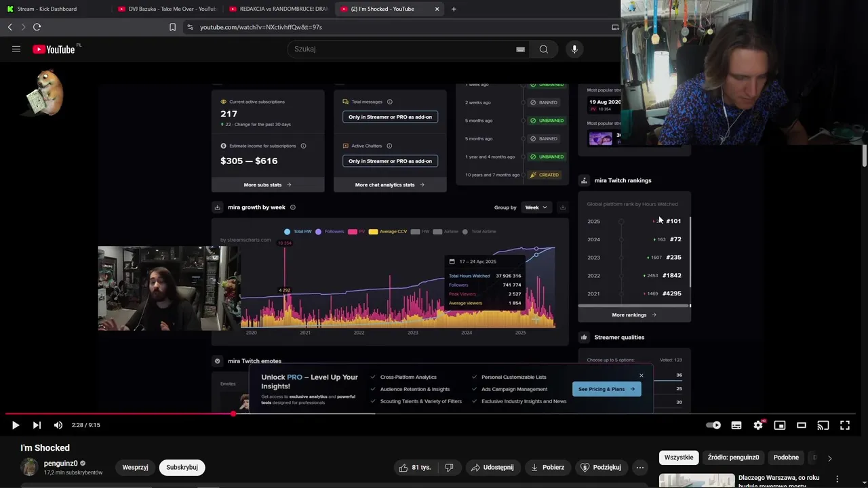Open the on-screen keyboard in search

520,49
